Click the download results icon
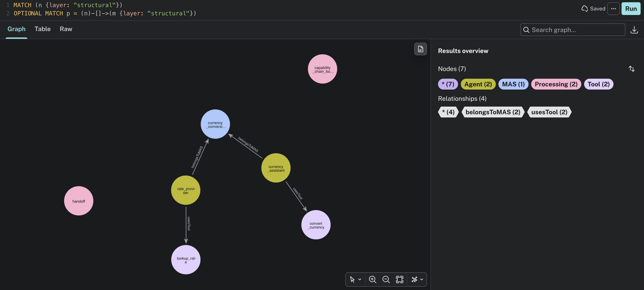The height and width of the screenshot is (290, 644). [634, 30]
